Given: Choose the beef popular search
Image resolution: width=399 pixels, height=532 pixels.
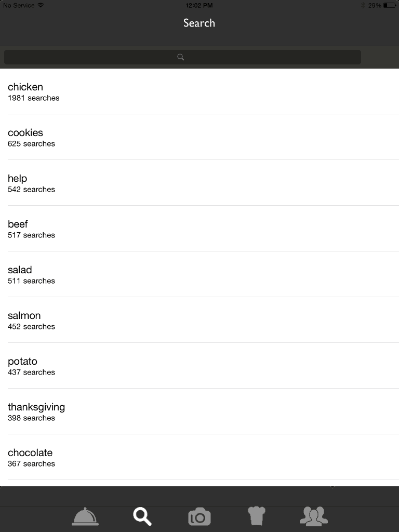Looking at the screenshot, I should [199, 229].
